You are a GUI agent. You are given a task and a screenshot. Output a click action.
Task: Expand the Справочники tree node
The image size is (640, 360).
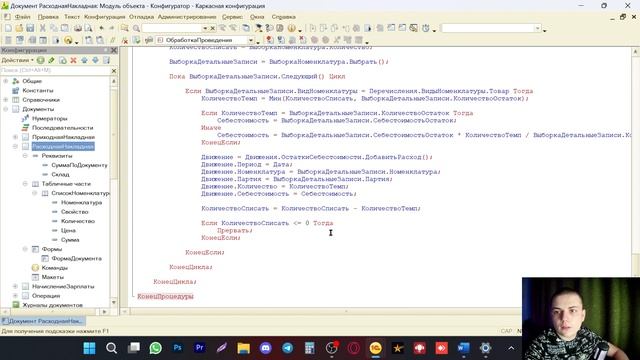coord(6,100)
